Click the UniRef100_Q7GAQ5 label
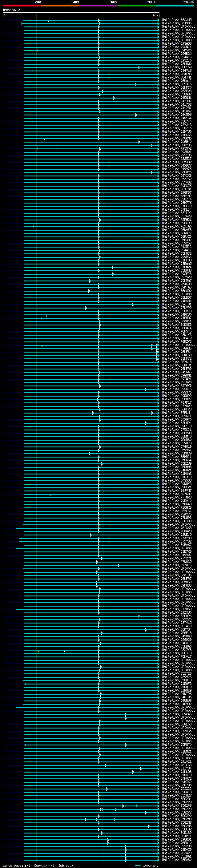The image size is (197, 868). click(177, 349)
